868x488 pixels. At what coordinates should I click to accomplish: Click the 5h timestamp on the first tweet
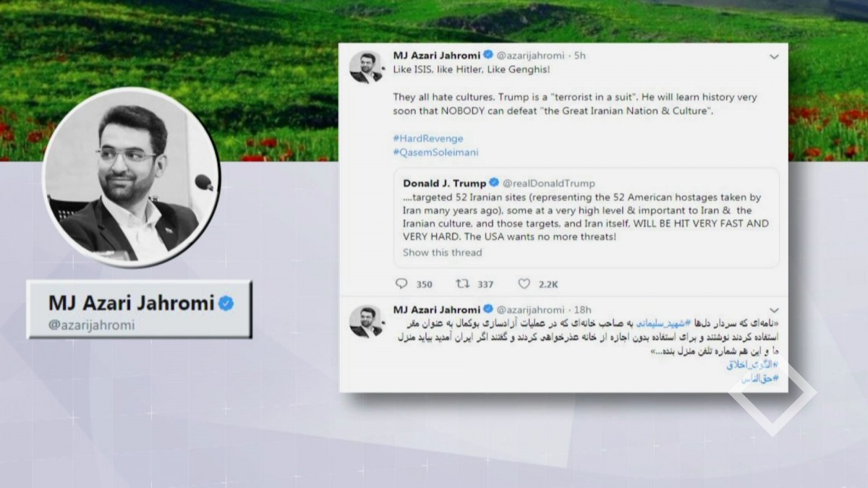click(x=580, y=56)
